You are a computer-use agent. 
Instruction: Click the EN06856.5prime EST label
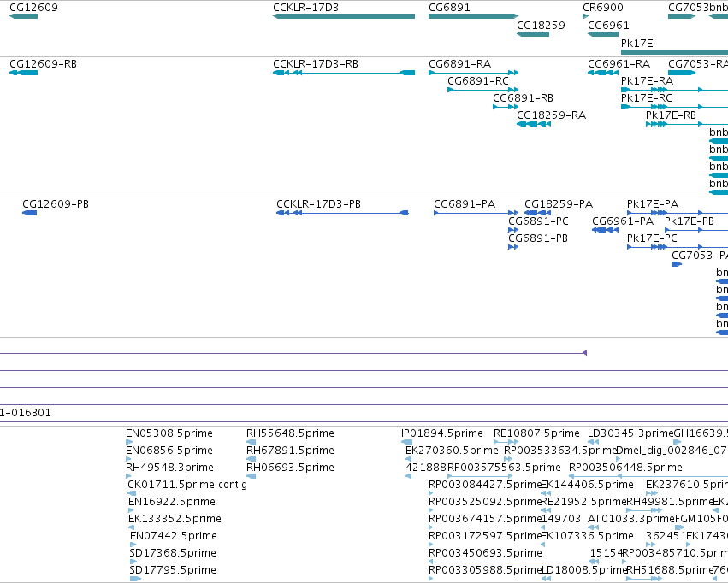pos(169,450)
